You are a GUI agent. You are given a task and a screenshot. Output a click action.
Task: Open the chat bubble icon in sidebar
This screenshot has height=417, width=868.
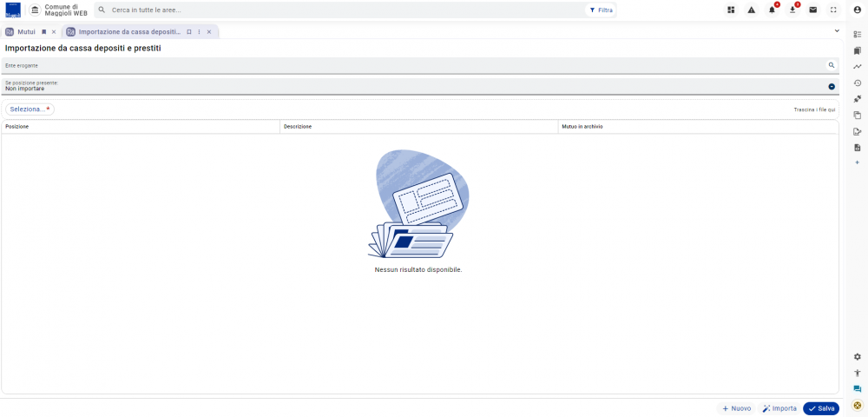pyautogui.click(x=858, y=388)
